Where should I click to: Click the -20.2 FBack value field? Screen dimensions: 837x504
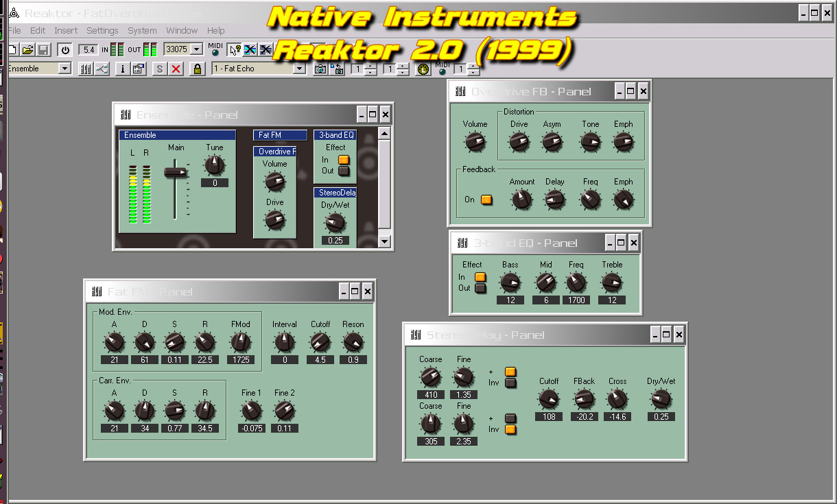[x=584, y=416]
